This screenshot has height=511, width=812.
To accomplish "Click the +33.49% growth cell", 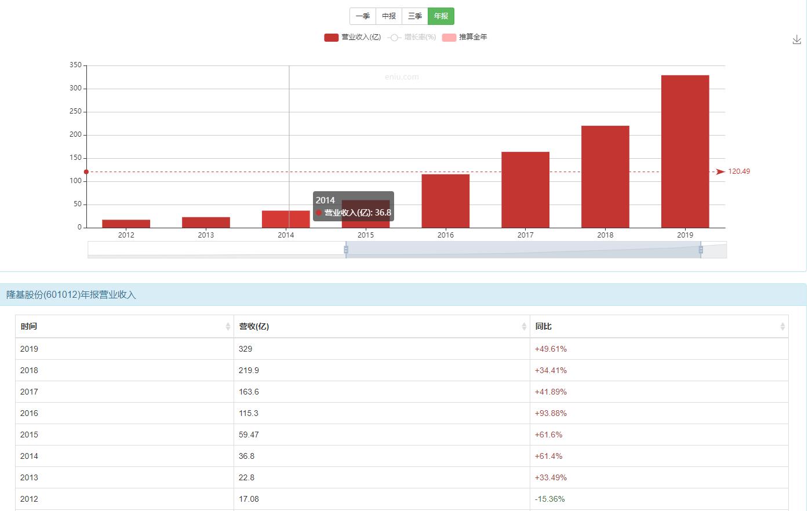I will (x=659, y=477).
